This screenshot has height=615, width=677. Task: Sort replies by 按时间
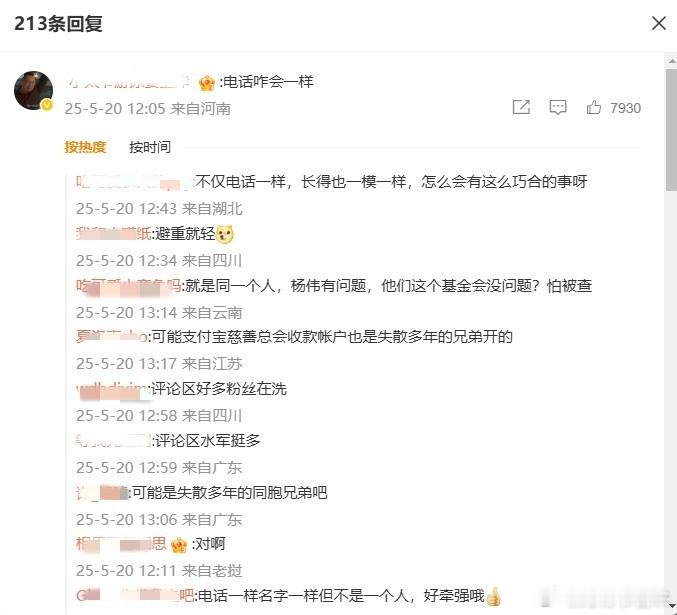pyautogui.click(x=150, y=147)
